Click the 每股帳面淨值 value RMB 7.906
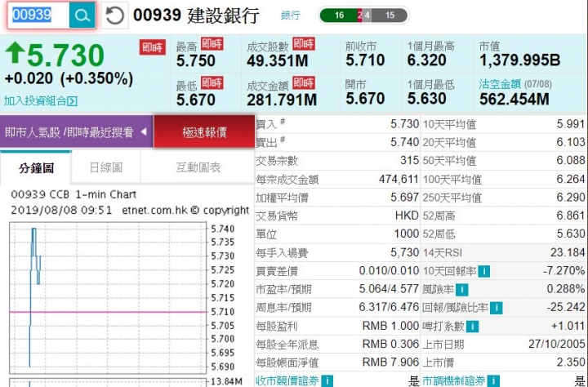This screenshot has width=588, height=387. 390,363
